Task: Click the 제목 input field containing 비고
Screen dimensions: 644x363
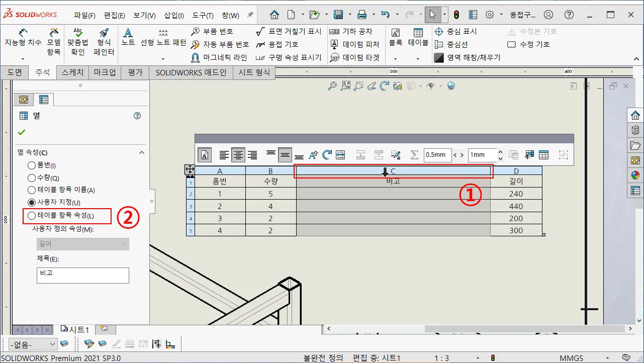Action: click(x=83, y=275)
